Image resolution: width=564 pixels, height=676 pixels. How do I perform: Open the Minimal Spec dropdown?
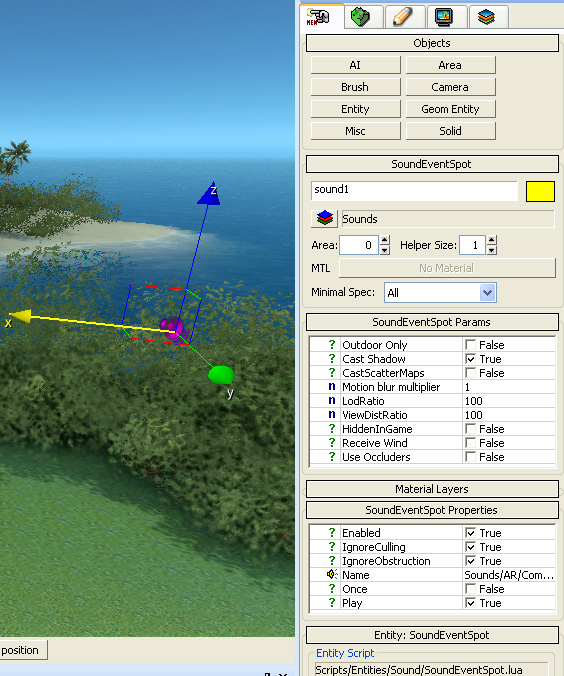pyautogui.click(x=440, y=293)
